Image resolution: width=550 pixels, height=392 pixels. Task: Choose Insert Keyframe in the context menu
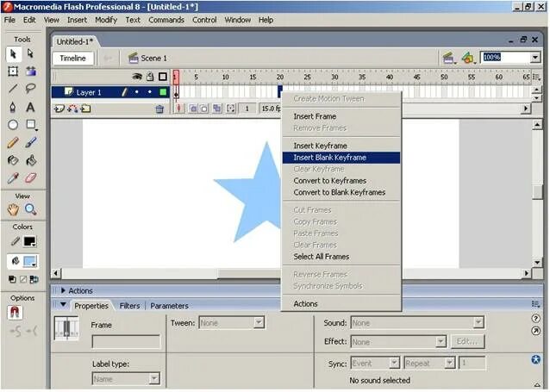[x=341, y=146]
